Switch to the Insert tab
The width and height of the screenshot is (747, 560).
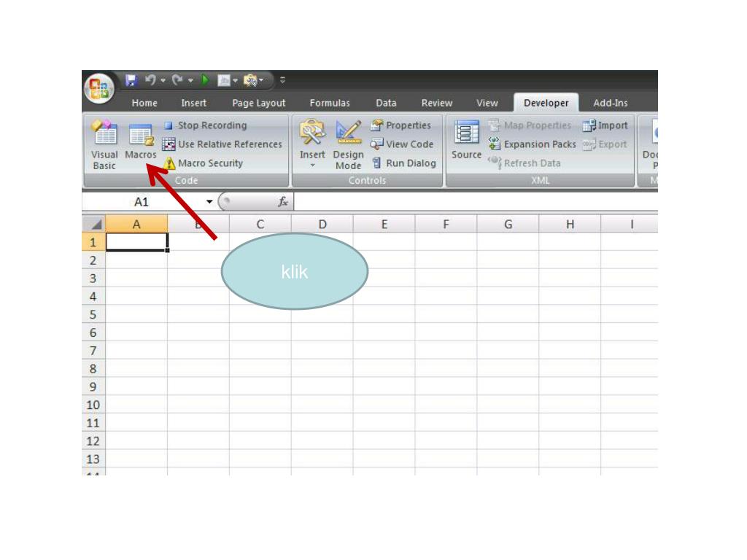pos(193,103)
